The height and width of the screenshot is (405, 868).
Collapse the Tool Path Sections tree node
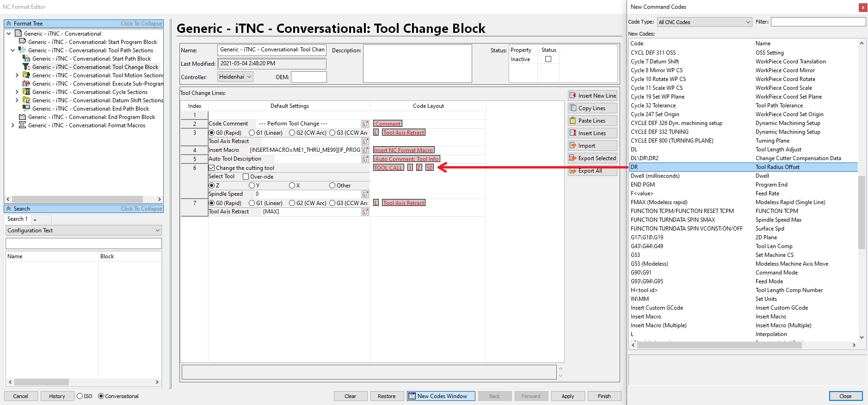click(12, 50)
